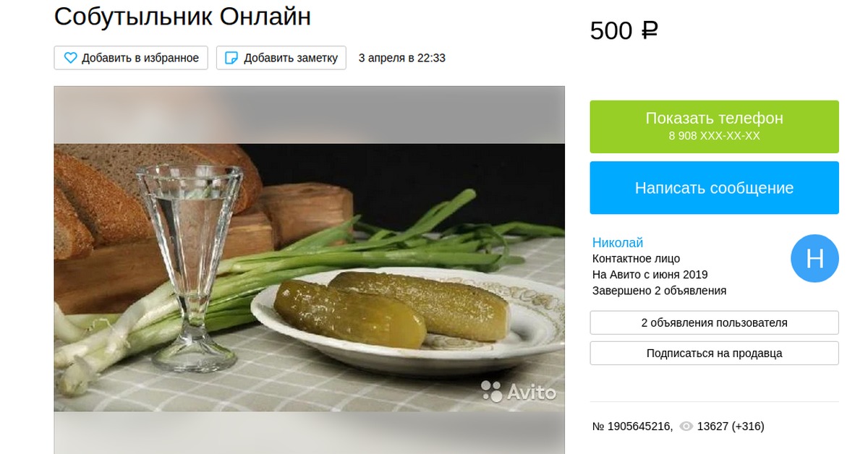Click the views count 13627 (+316)
The width and height of the screenshot is (868, 454).
pos(731,427)
